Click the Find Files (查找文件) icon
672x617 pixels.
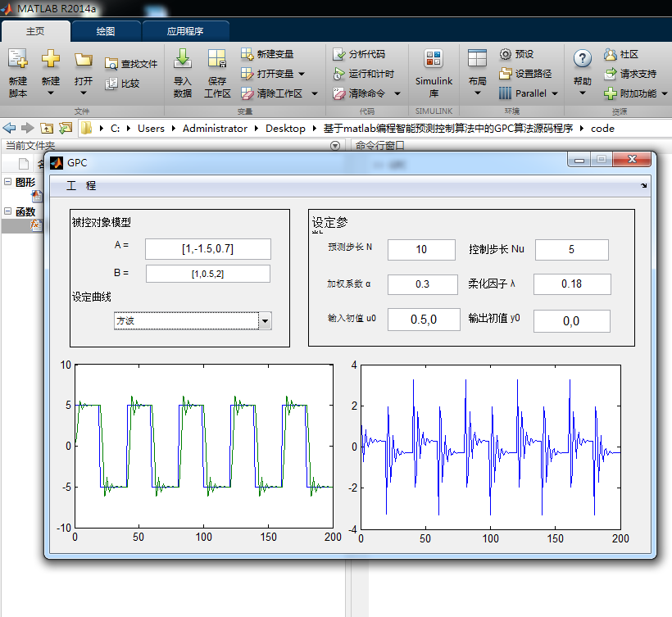(x=111, y=64)
